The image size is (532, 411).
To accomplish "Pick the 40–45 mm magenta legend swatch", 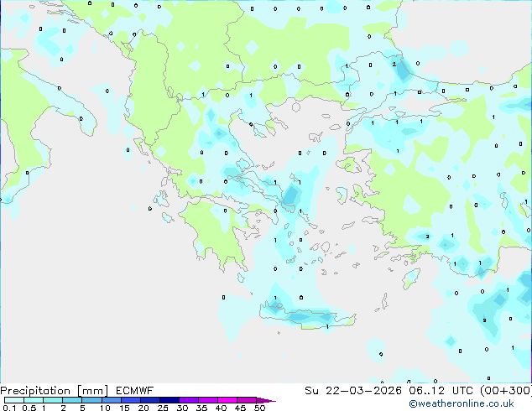I will [x=227, y=400].
